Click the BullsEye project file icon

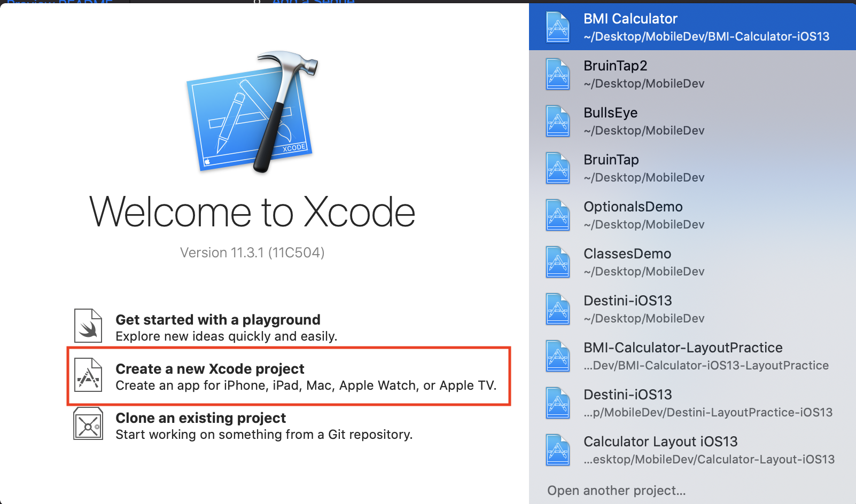click(x=558, y=121)
